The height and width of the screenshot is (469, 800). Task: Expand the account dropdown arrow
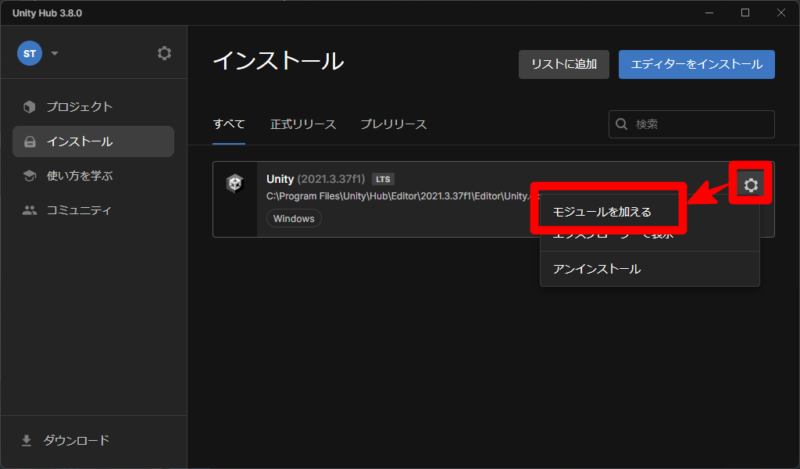pyautogui.click(x=55, y=53)
